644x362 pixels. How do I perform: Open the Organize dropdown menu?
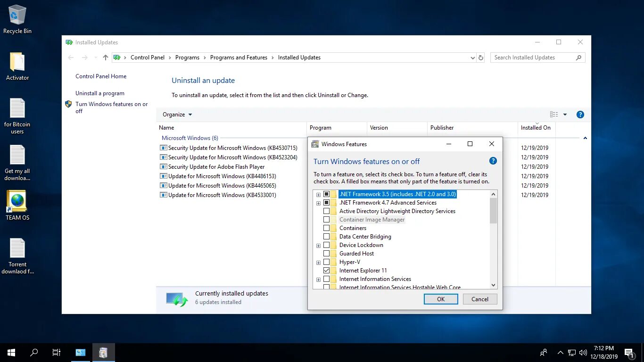click(177, 115)
